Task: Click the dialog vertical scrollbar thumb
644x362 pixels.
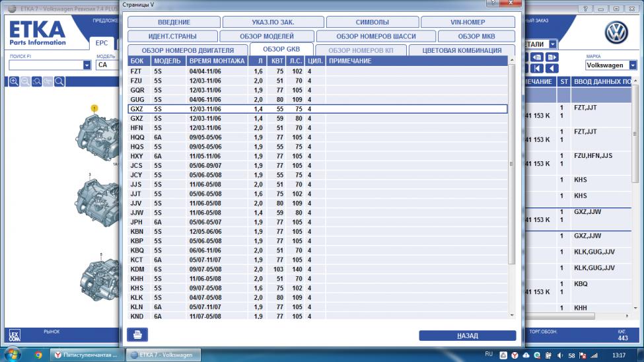Action: coord(511,164)
